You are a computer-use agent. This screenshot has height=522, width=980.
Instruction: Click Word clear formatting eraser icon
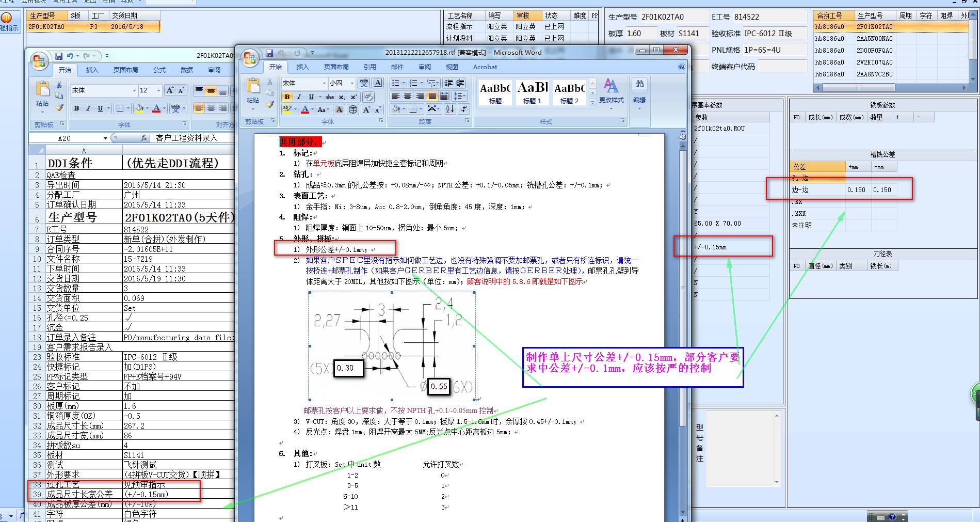tap(368, 97)
